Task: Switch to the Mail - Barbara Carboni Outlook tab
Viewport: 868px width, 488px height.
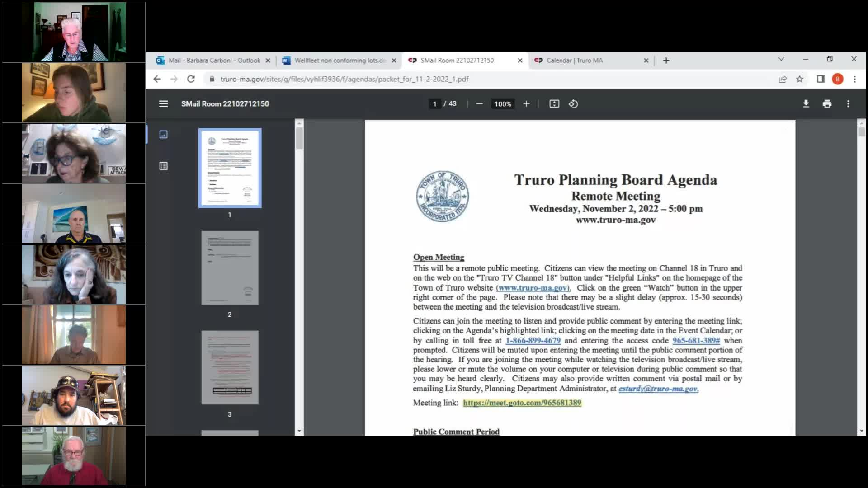Action: point(212,60)
